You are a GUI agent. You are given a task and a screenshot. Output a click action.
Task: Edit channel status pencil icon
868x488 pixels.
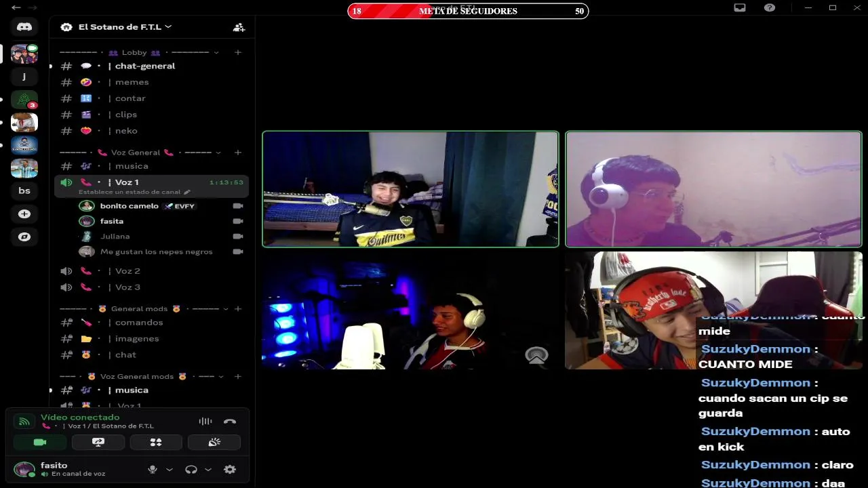pyautogui.click(x=187, y=192)
